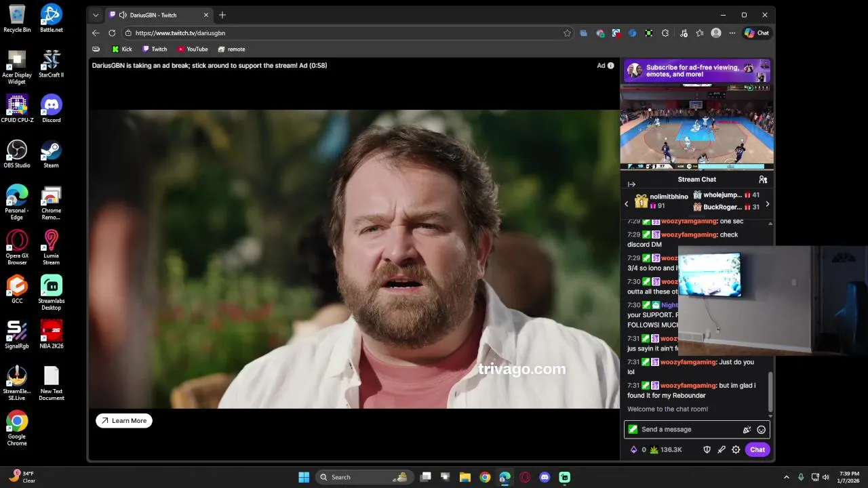The width and height of the screenshot is (868, 488).
Task: Open the New Text Document file
Action: 51,383
